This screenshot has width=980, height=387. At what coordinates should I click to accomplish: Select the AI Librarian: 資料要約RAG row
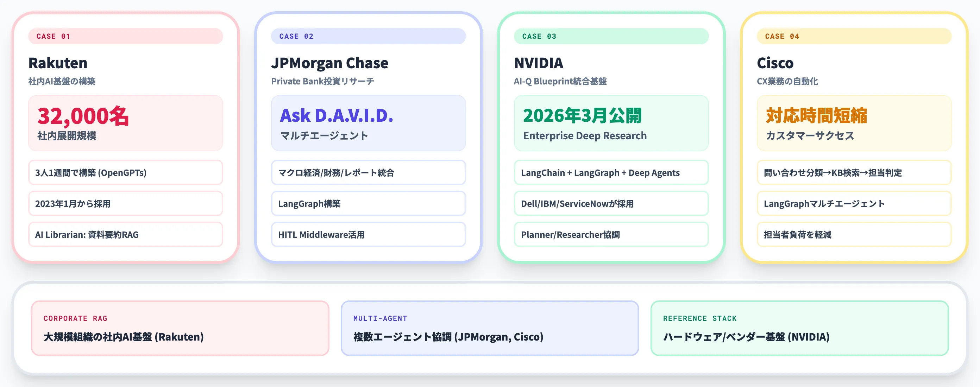[126, 235]
